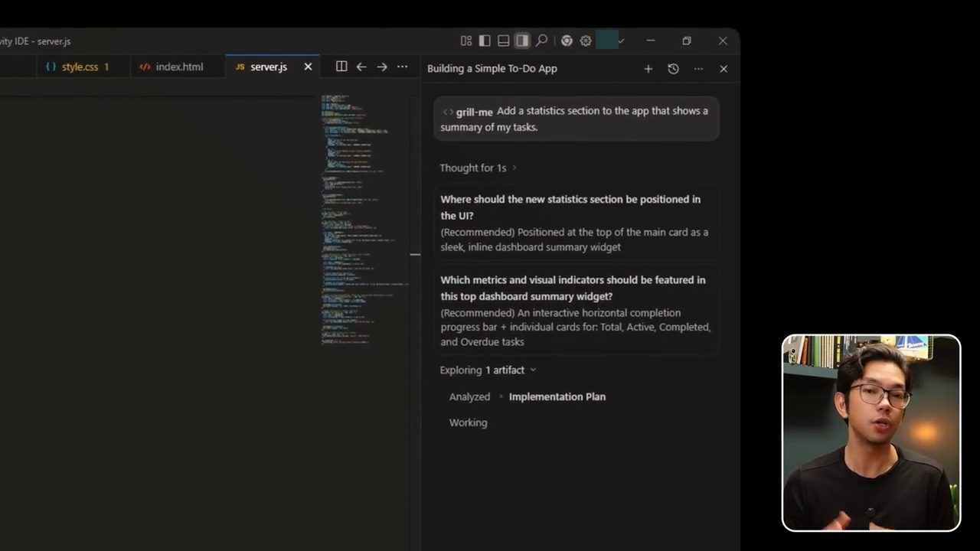Viewport: 980px width, 551px height.
Task: Open conversation history clock icon
Action: coord(673,69)
